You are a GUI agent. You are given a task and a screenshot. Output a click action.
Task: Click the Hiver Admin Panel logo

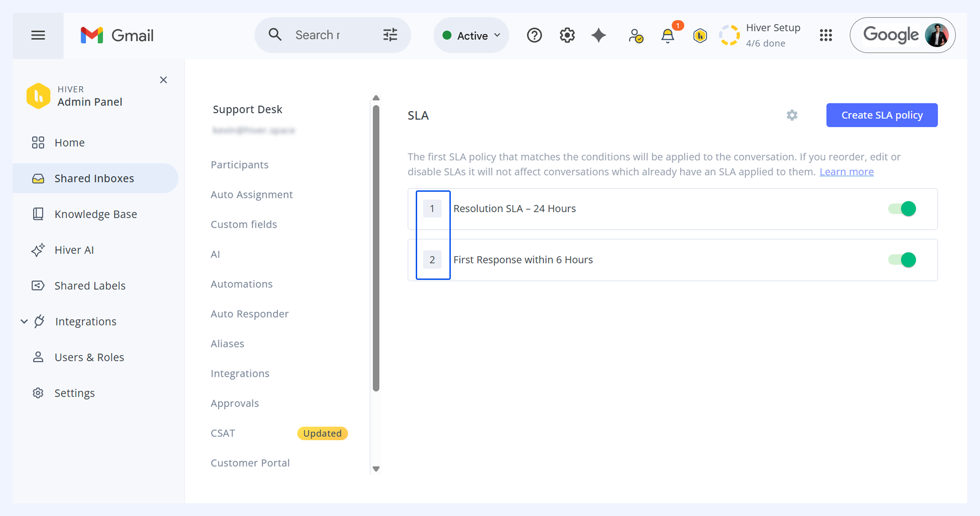coord(38,96)
